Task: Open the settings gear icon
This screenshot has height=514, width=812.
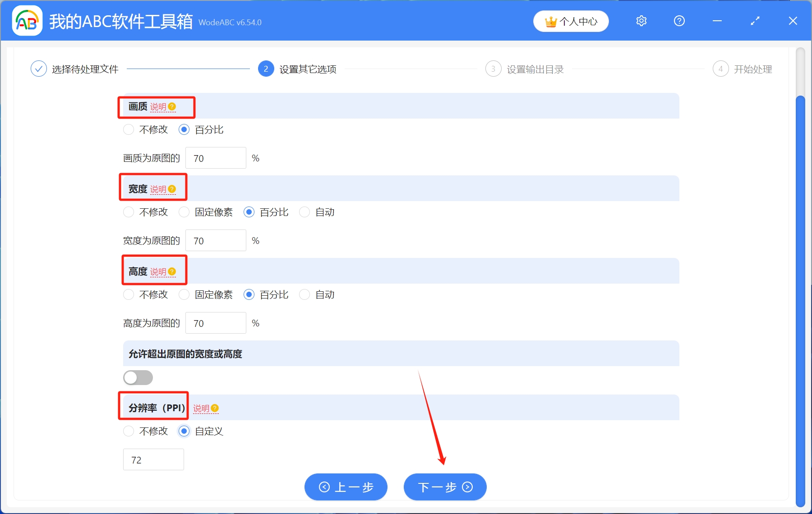Action: (x=641, y=21)
